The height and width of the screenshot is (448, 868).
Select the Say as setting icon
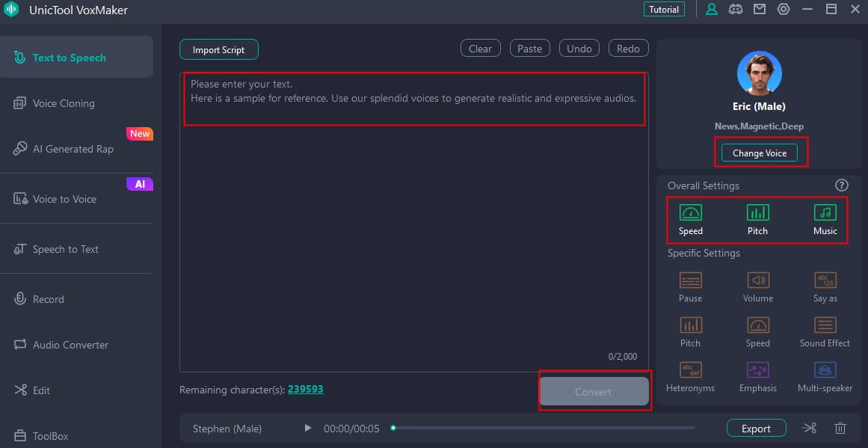(x=825, y=287)
